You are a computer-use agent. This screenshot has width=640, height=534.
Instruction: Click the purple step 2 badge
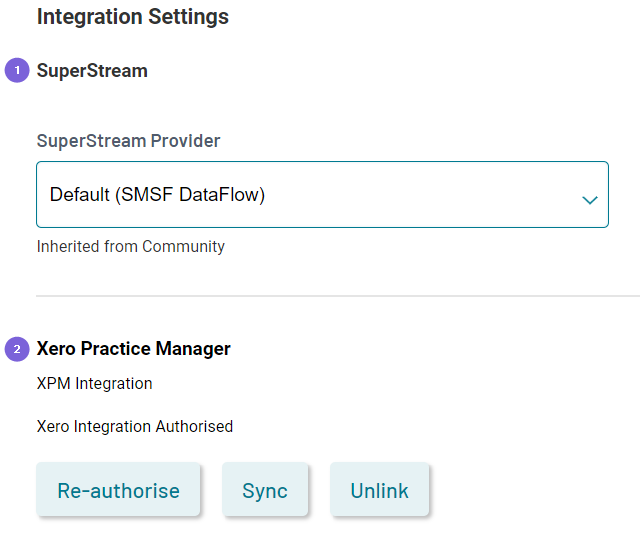tap(17, 349)
